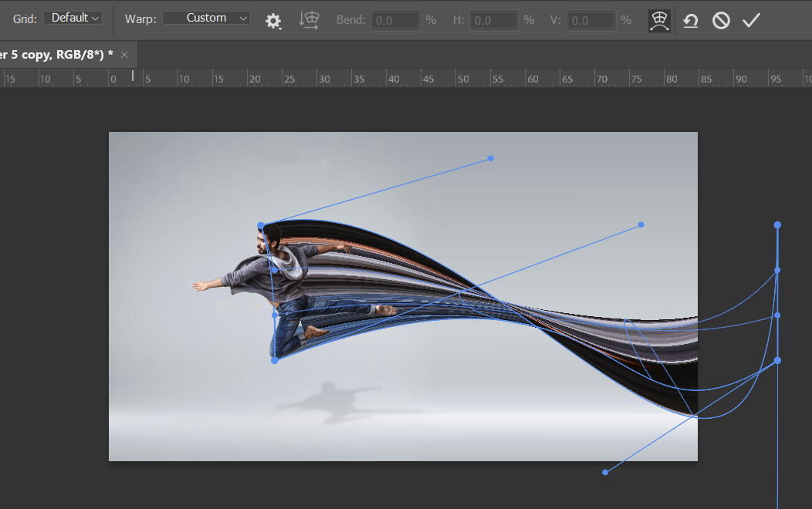Commit the warp with the checkmark
The height and width of the screenshot is (509, 812).
(x=751, y=21)
